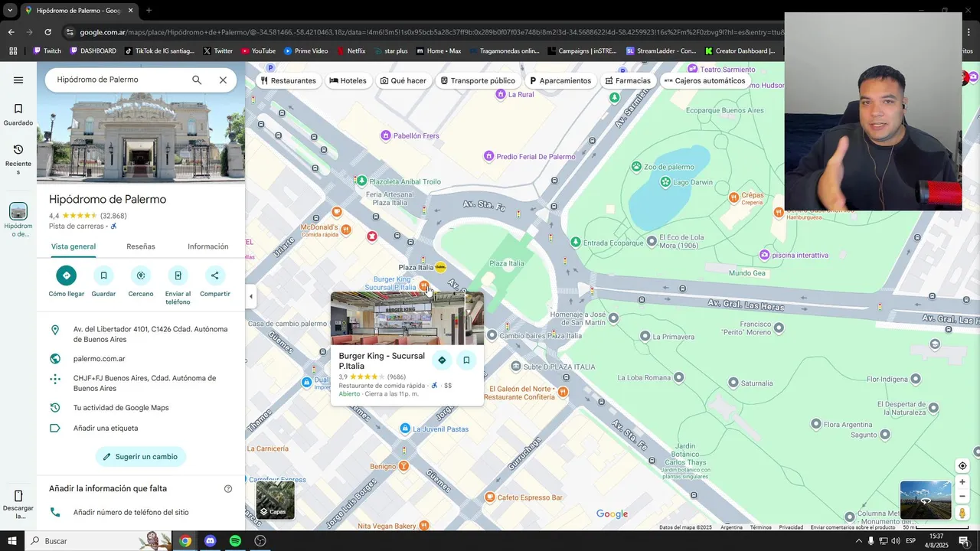Open the Netflix bookmark
980x551 pixels.
tap(351, 51)
